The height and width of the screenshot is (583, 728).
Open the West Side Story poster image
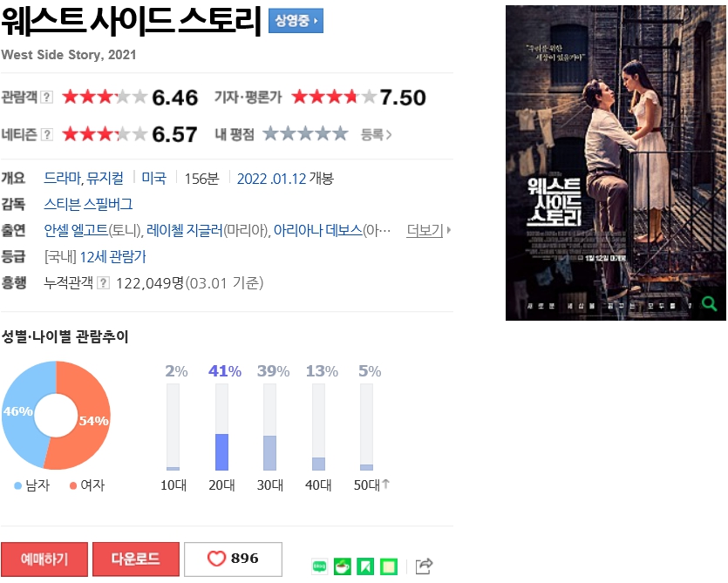click(x=616, y=163)
